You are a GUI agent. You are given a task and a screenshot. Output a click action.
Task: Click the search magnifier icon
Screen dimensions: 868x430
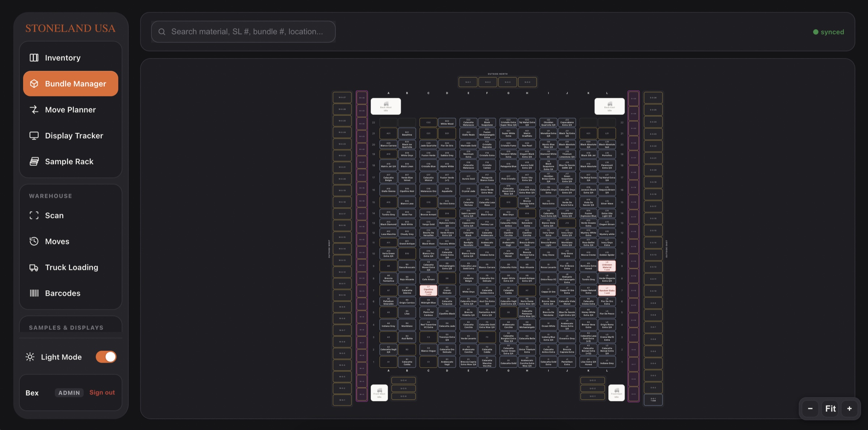click(x=162, y=32)
